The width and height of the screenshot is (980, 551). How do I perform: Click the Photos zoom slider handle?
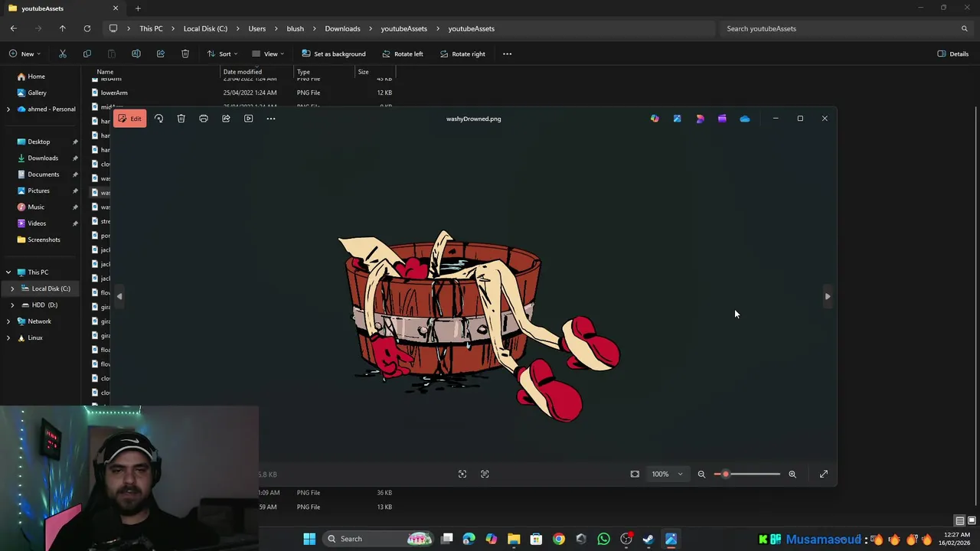click(x=726, y=474)
